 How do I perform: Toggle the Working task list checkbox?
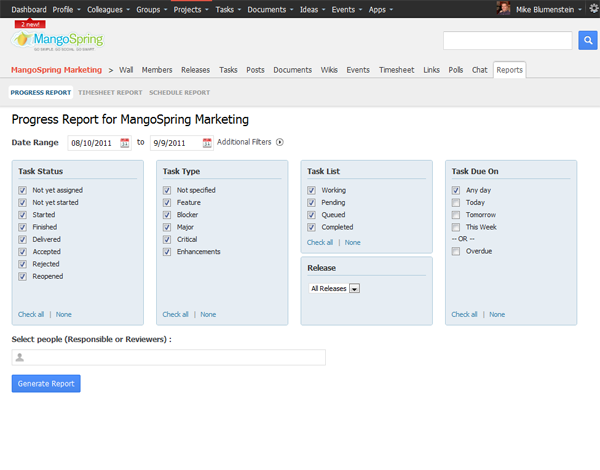pos(311,190)
